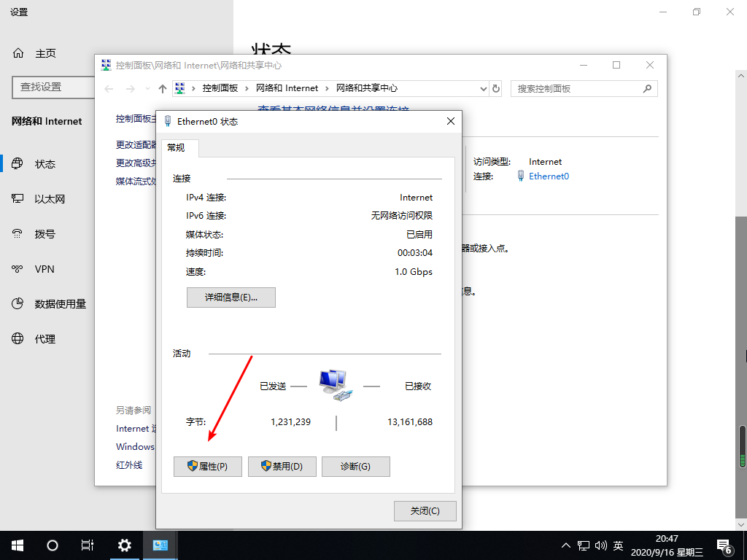Click the search magnifier in Control Panel
747x560 pixels.
point(647,88)
